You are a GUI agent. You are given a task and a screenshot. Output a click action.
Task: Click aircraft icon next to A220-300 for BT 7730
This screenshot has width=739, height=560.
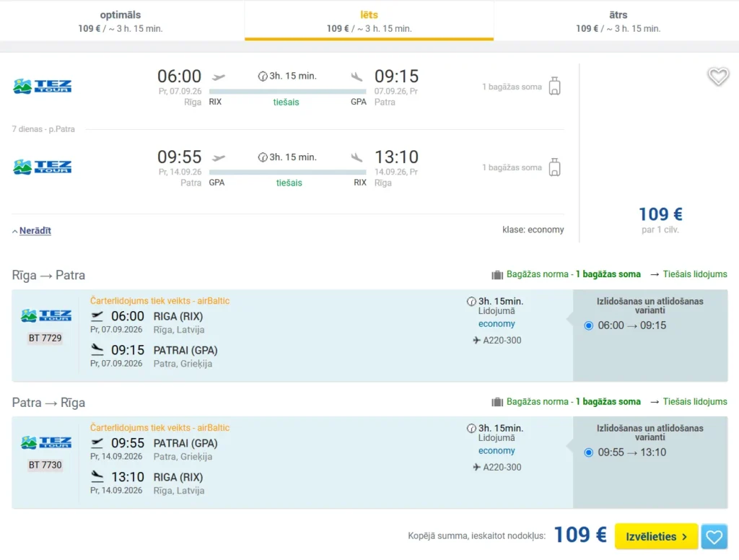pos(476,467)
